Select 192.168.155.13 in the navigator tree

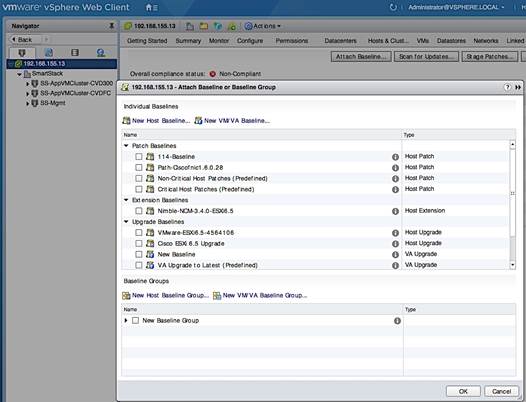point(62,64)
